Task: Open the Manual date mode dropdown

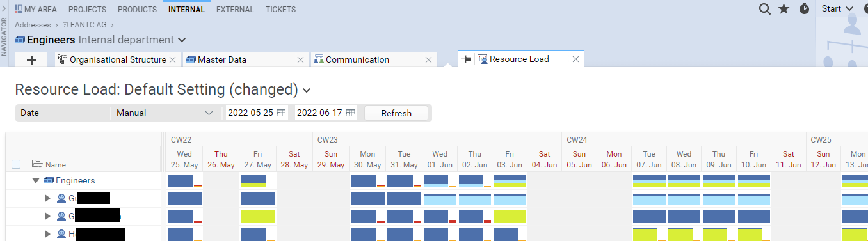Action: coord(165,113)
